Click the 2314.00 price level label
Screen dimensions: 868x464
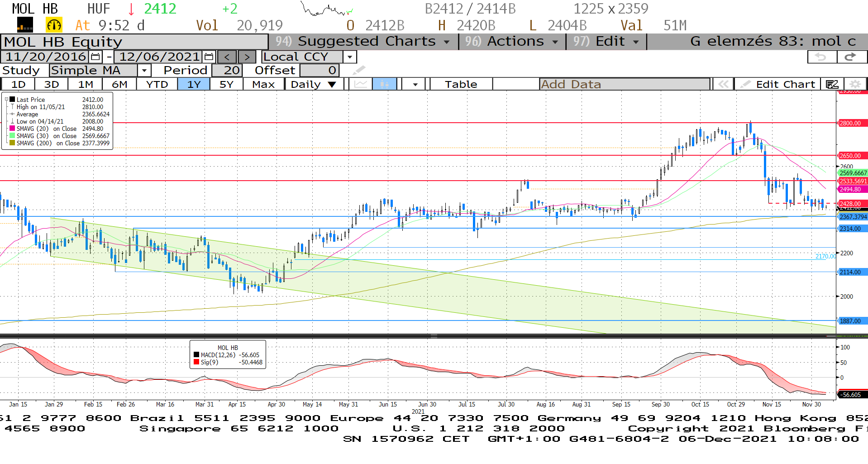pos(853,229)
